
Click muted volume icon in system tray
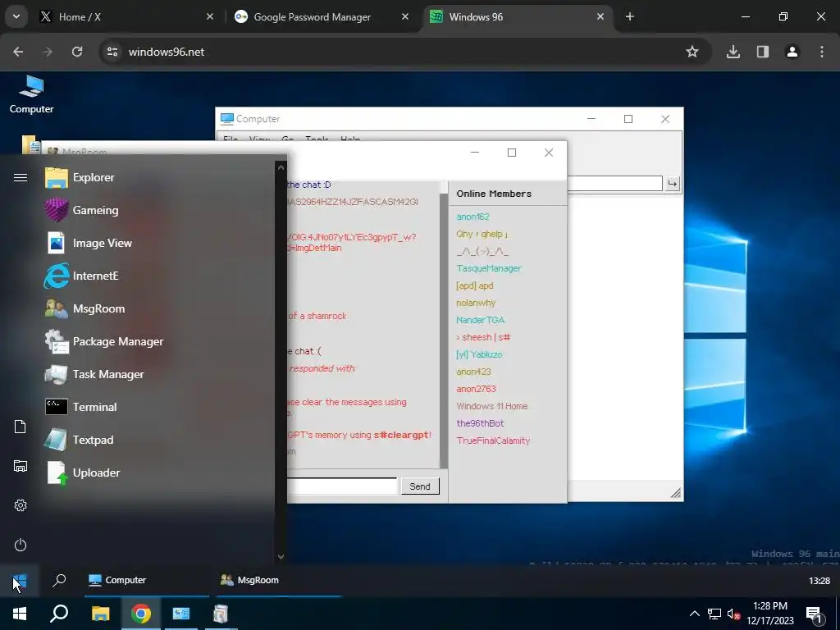(x=733, y=614)
